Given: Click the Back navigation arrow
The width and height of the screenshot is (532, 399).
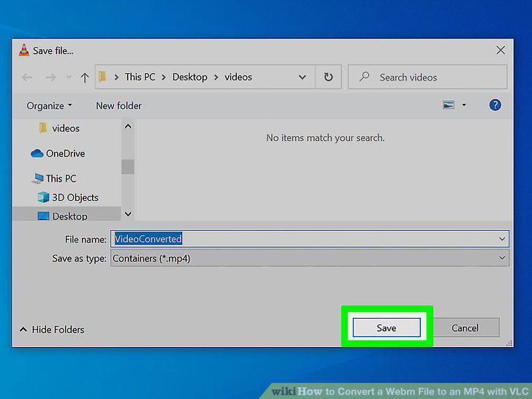Looking at the screenshot, I should 27,77.
